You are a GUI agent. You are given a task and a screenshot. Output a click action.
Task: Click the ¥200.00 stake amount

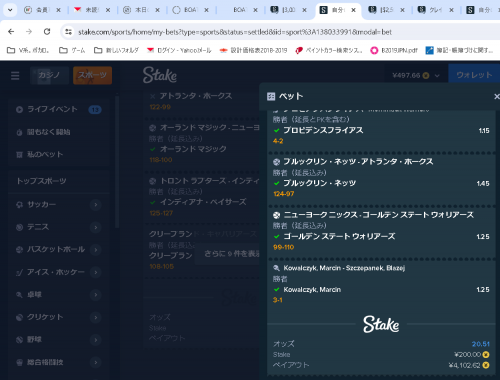click(x=467, y=354)
